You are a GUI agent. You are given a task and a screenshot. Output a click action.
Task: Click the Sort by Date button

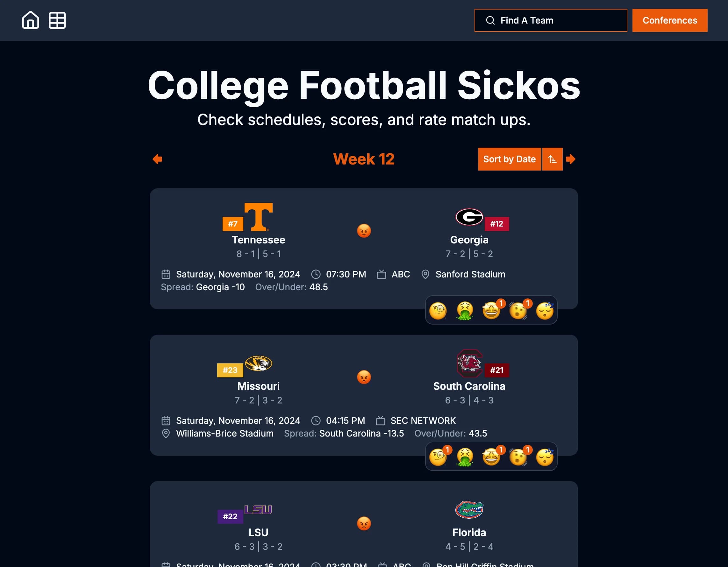[509, 159]
